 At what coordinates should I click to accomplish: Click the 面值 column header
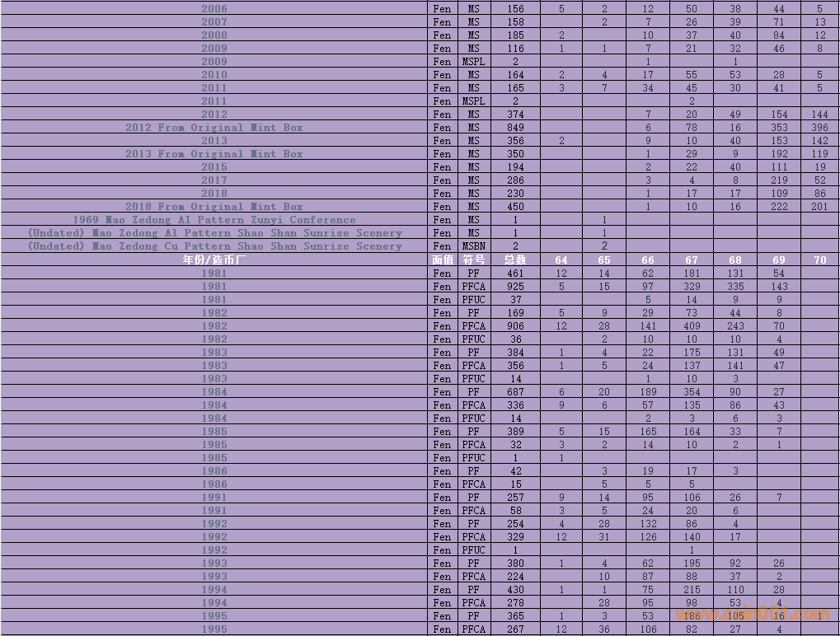[x=443, y=260]
